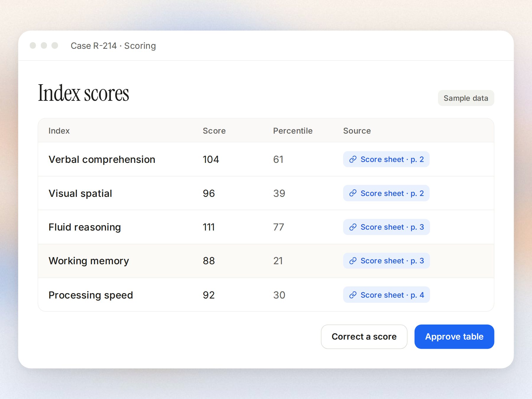Open Score sheet p. 2 for Verbal comprehension
The image size is (532, 399).
click(x=386, y=160)
